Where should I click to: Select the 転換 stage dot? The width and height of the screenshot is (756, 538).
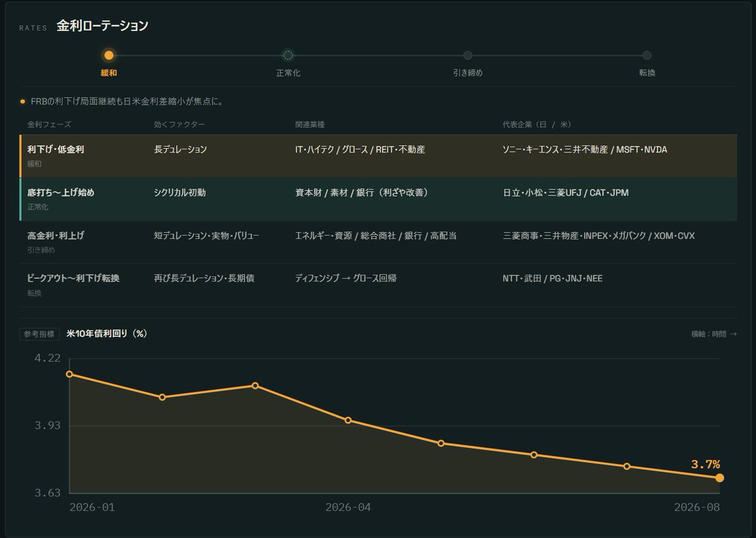click(647, 55)
